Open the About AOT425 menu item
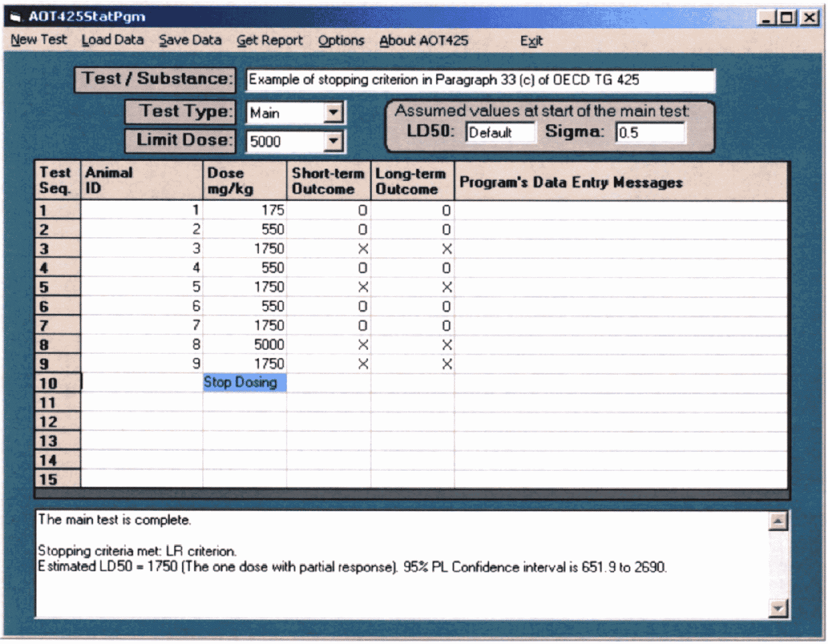The height and width of the screenshot is (644, 828). 423,40
